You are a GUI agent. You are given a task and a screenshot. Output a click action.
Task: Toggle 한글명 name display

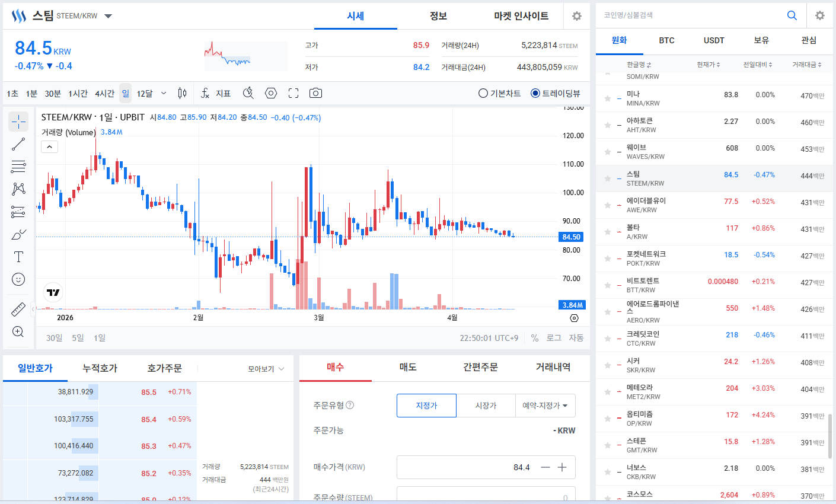639,64
